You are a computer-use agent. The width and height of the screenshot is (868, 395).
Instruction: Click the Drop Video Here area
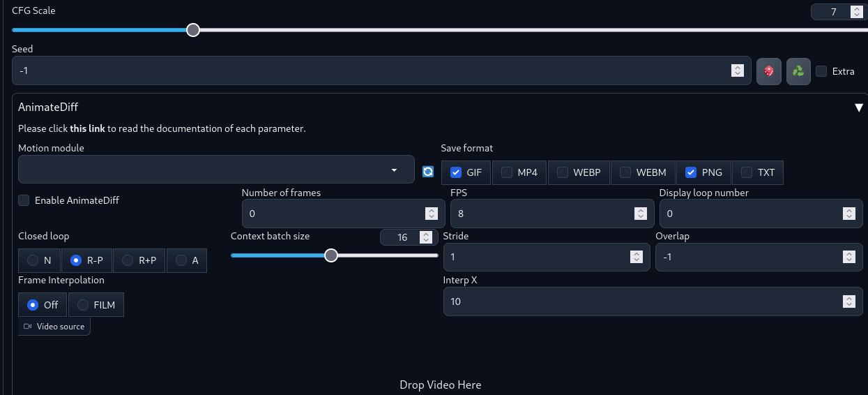[x=440, y=385]
